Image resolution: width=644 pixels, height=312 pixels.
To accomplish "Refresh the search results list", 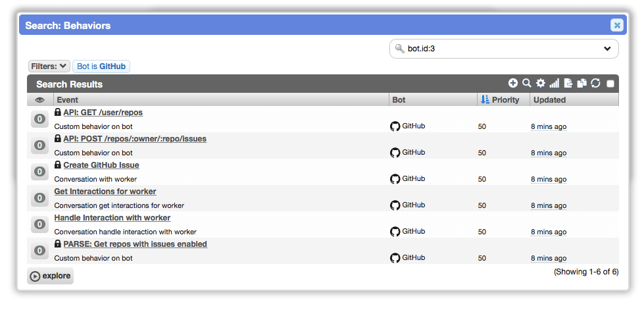I will 595,84.
